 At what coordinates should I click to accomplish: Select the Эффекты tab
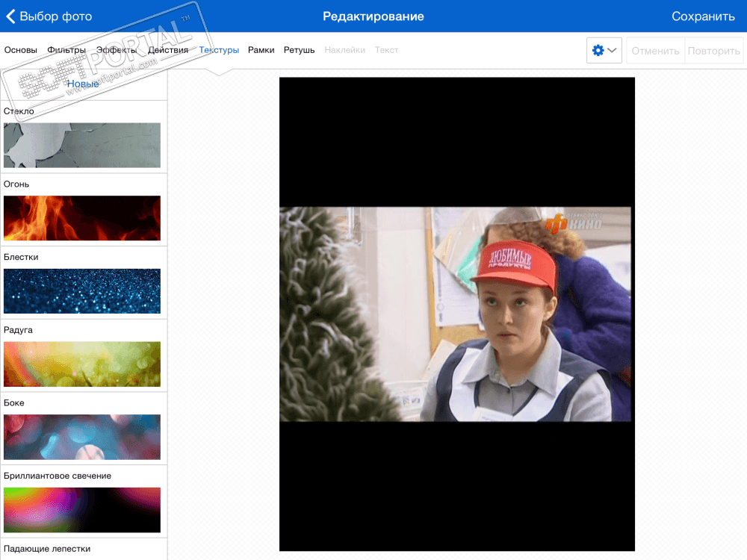coord(117,50)
